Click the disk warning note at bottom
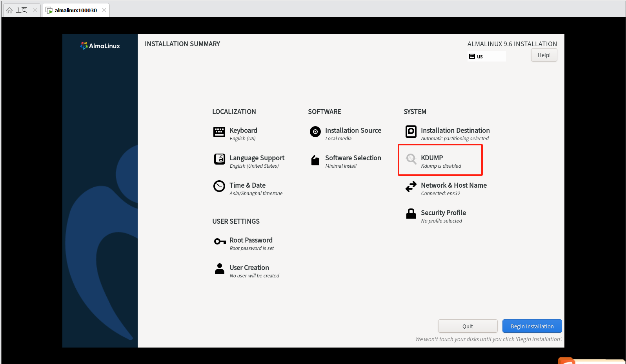 click(489, 339)
